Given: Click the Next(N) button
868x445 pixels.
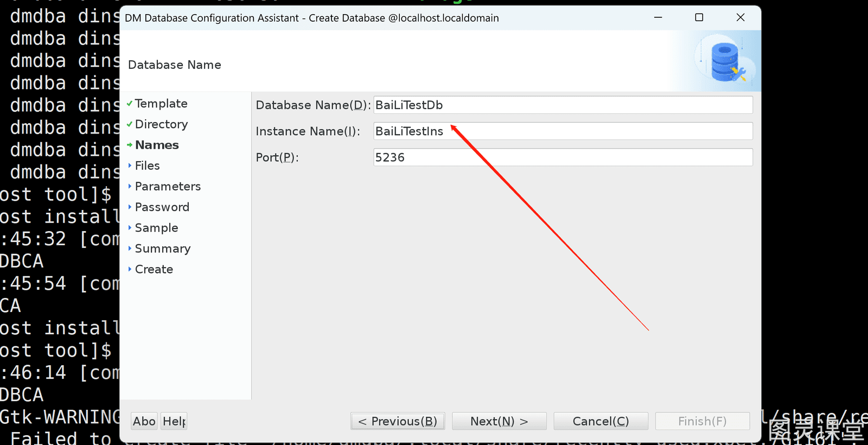Looking at the screenshot, I should coord(499,421).
